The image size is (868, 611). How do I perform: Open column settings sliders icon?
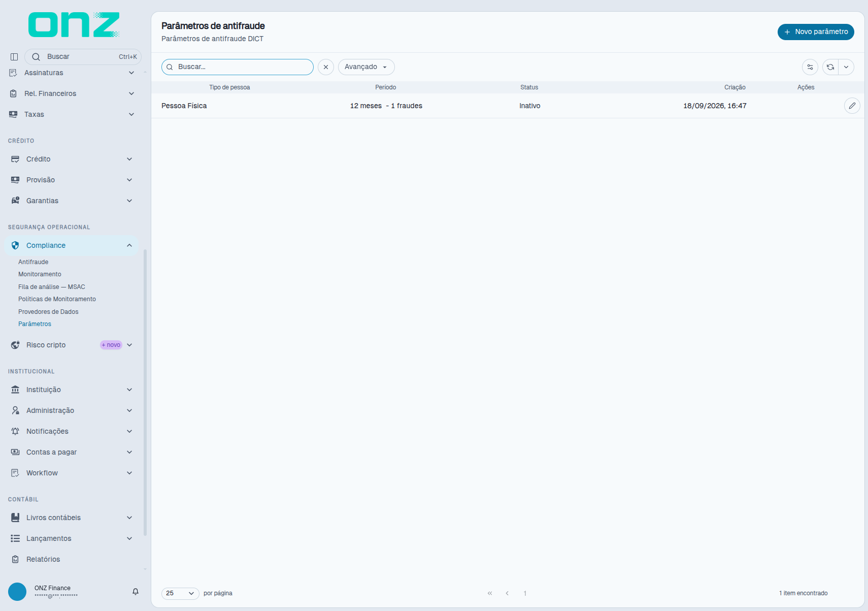click(810, 67)
